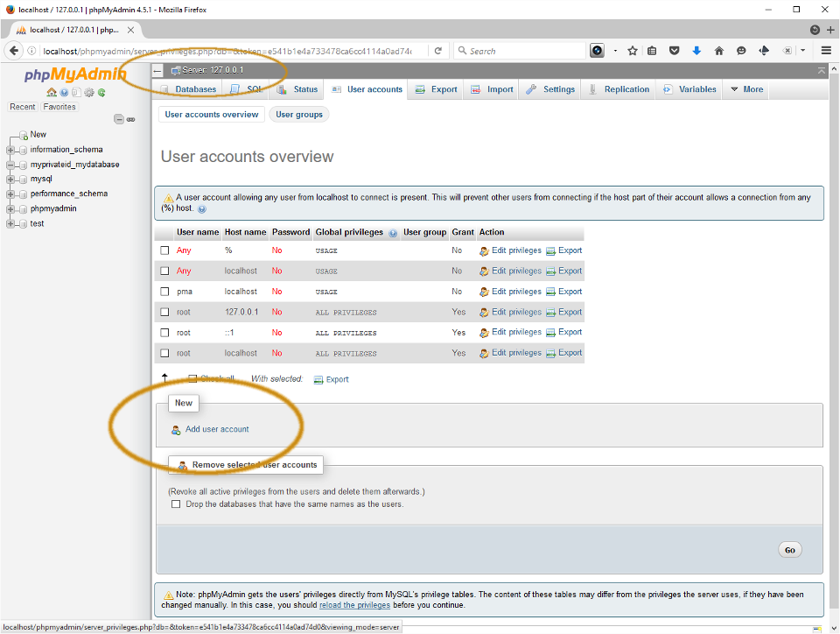
Task: Expand performance_schema database node
Action: (10, 194)
